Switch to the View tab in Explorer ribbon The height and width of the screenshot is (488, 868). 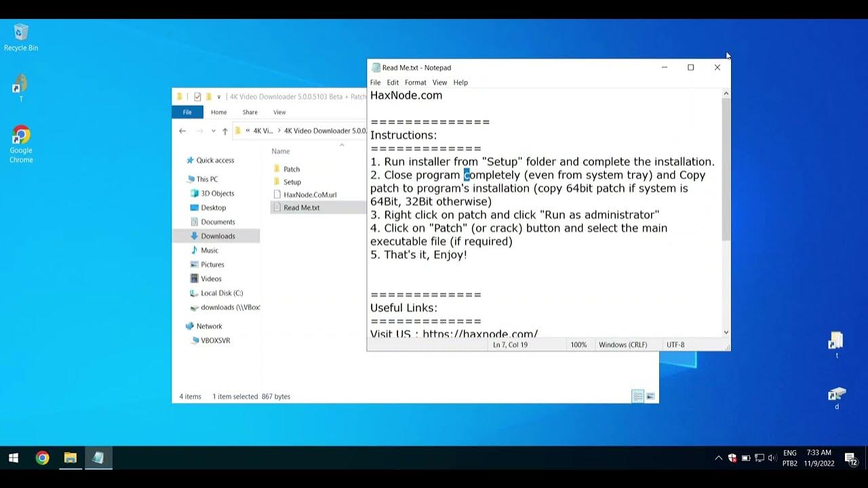coord(279,113)
